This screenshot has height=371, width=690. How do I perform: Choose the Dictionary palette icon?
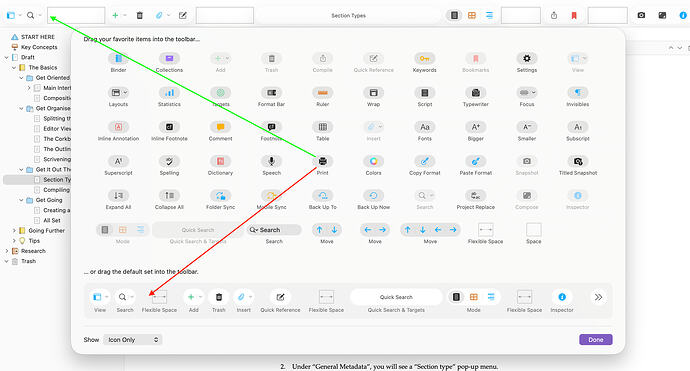coord(220,162)
